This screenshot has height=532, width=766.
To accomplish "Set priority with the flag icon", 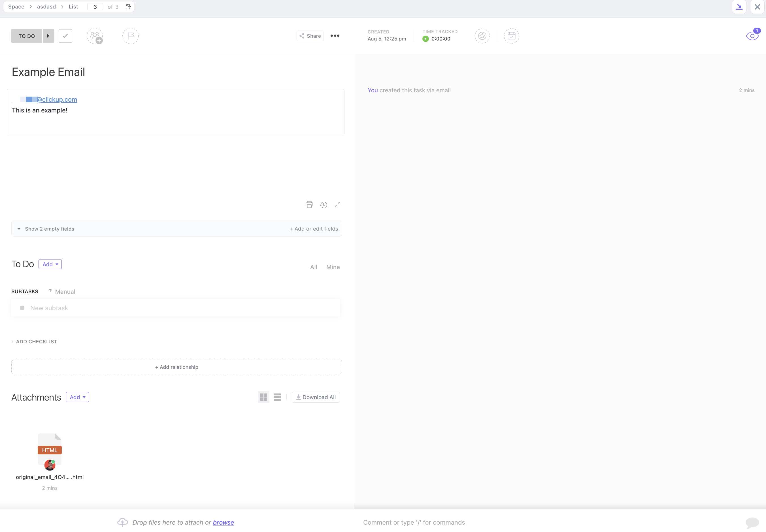I will click(130, 36).
